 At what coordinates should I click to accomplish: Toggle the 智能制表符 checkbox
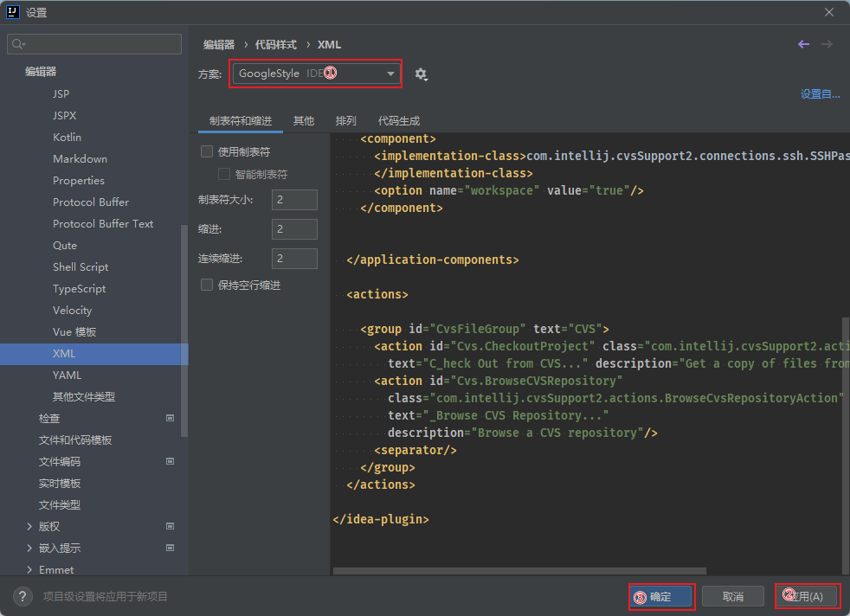[x=224, y=174]
